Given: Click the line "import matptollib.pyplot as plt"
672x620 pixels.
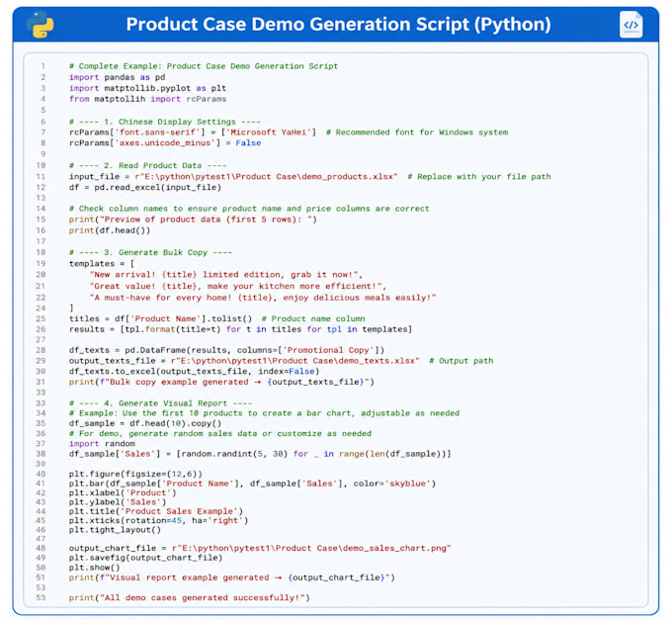Looking at the screenshot, I should click(147, 88).
